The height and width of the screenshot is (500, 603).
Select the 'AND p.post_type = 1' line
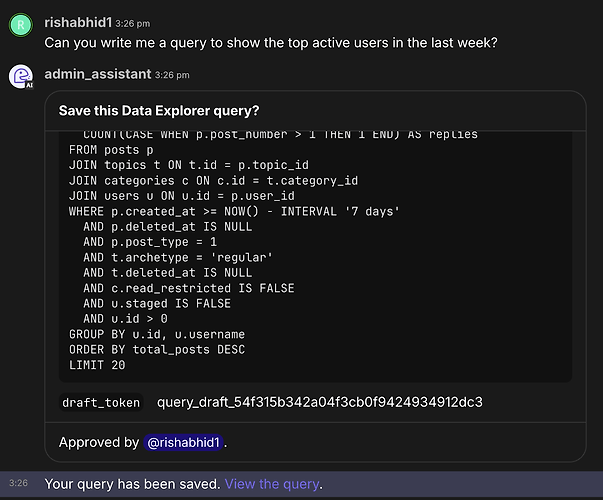pos(150,242)
